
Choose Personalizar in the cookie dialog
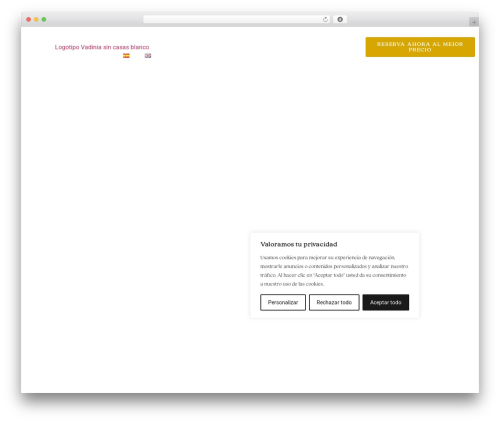click(x=283, y=302)
